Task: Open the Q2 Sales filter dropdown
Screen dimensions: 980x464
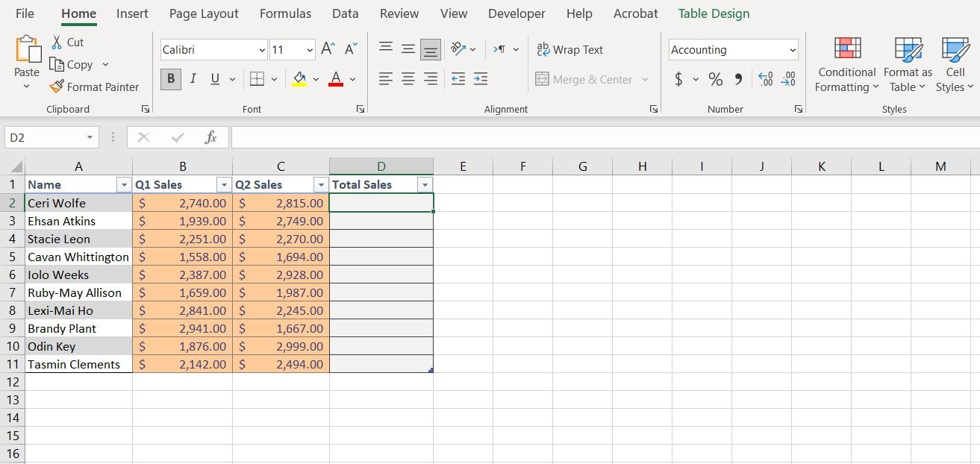Action: click(x=321, y=185)
